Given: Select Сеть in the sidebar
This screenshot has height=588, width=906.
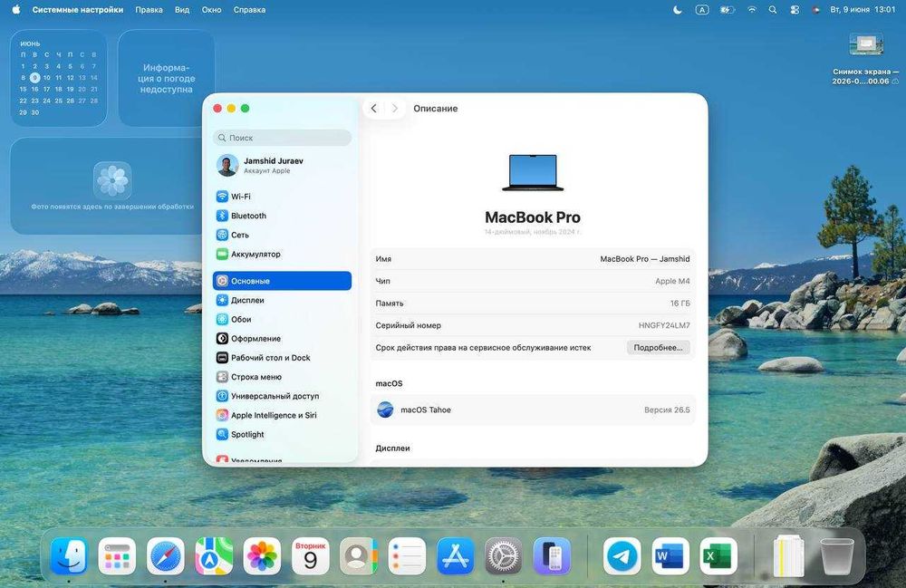Looking at the screenshot, I should (x=282, y=235).
